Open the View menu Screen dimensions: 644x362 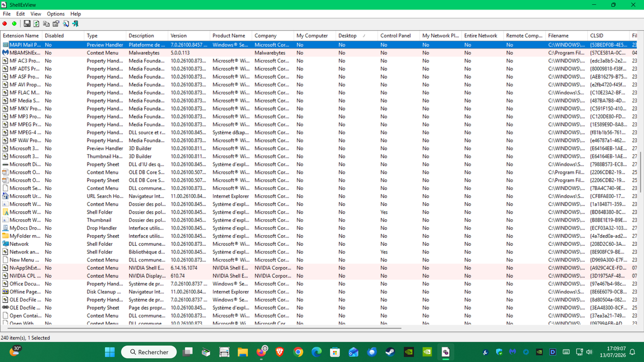pos(36,14)
